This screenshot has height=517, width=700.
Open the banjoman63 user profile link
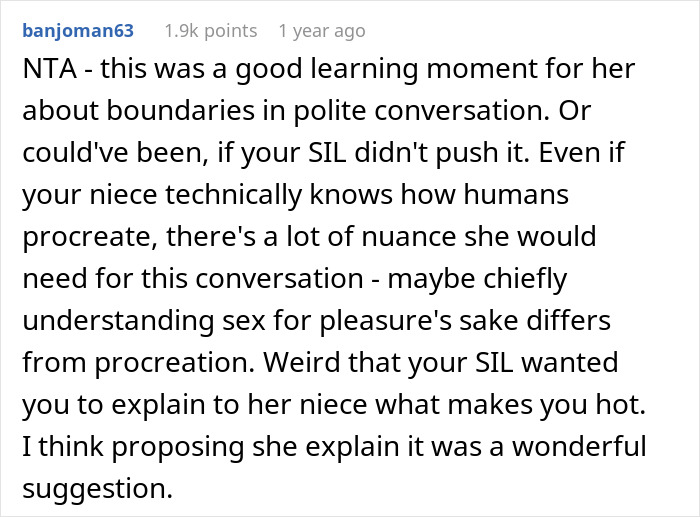point(78,31)
